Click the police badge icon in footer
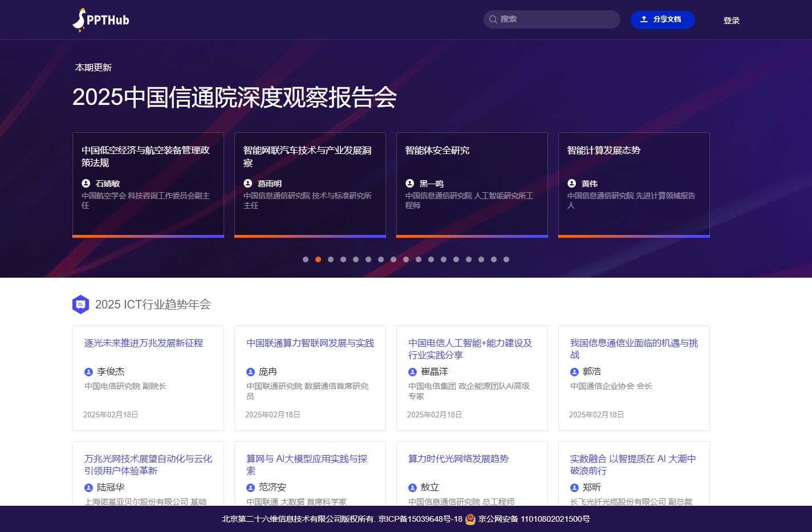 (x=470, y=519)
